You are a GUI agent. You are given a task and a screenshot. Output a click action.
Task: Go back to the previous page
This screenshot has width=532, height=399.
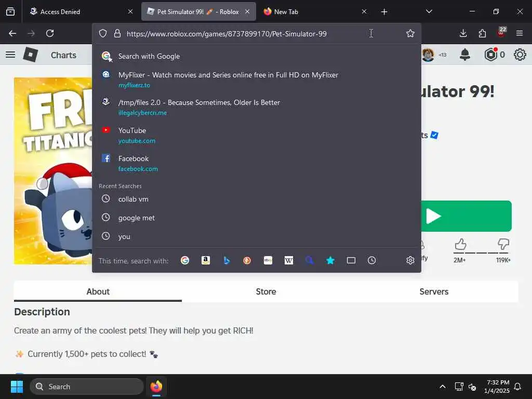[x=12, y=33]
